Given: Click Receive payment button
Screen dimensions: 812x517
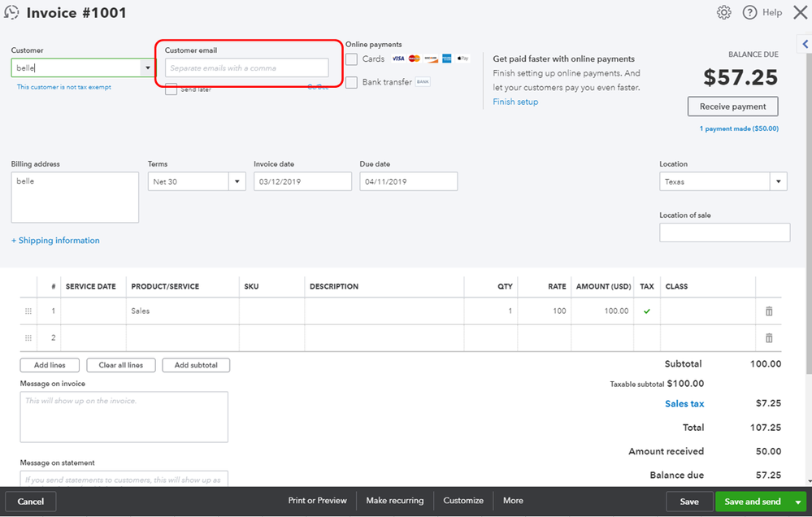Looking at the screenshot, I should tap(733, 106).
